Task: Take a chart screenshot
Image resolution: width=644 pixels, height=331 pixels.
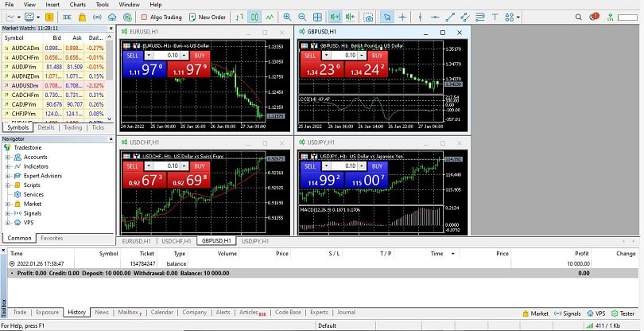Action: pyautogui.click(x=369, y=18)
